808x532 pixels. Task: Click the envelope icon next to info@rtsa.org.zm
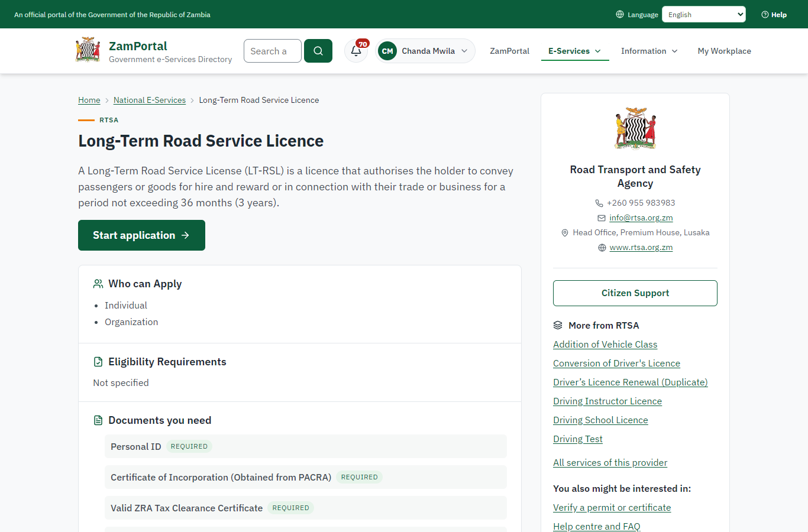tap(602, 218)
